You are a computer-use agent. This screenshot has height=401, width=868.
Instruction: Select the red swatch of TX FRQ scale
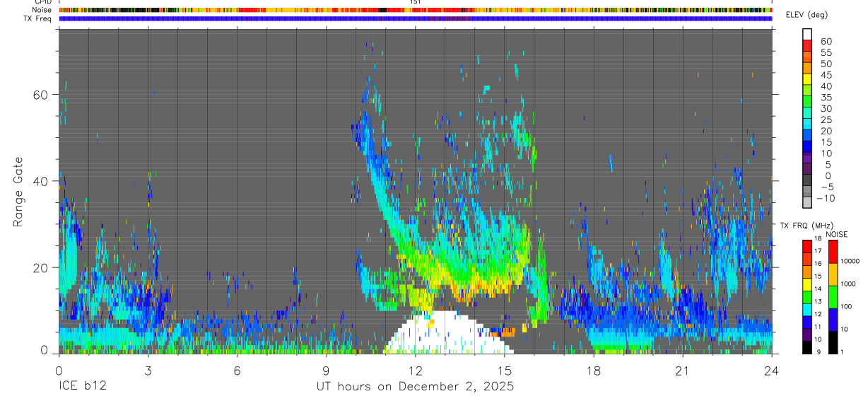807,246
